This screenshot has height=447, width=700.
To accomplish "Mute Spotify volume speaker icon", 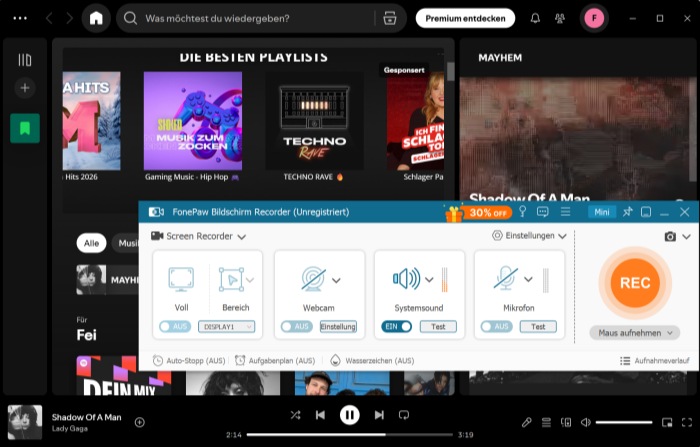I will [586, 422].
